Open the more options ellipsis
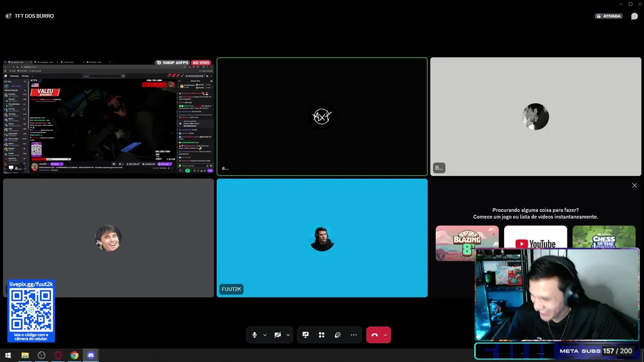 coord(354,335)
